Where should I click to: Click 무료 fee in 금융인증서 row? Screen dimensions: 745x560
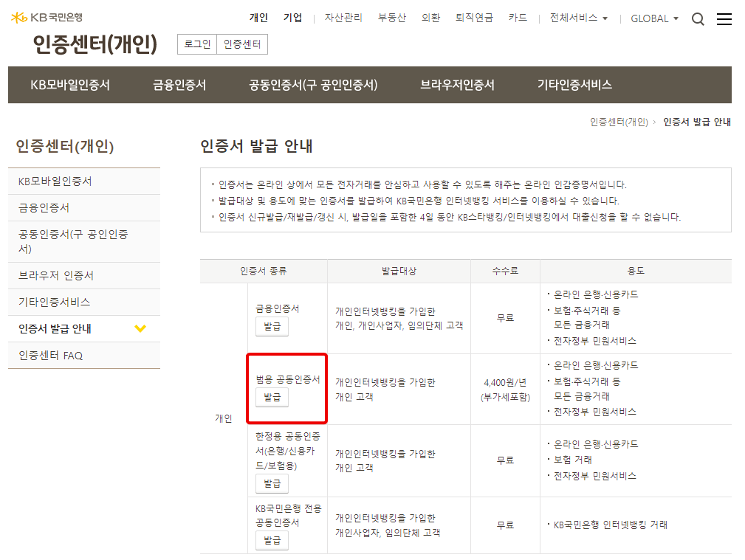click(506, 318)
